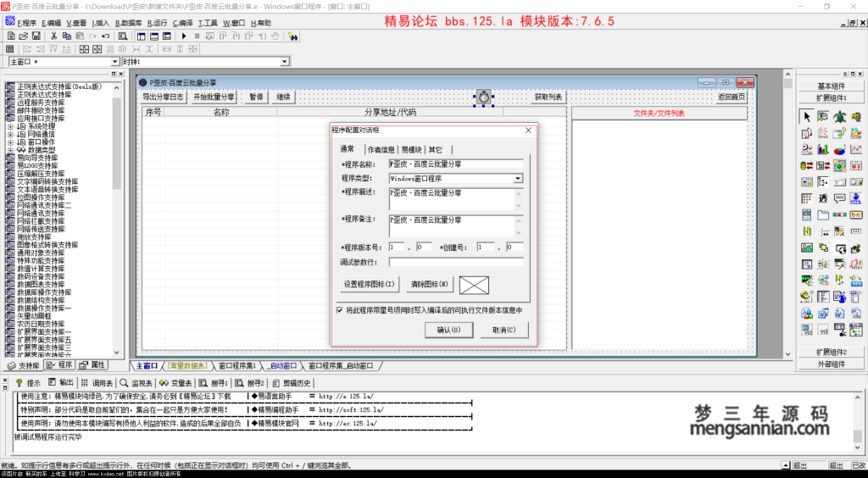Select the speech bubble tip component icon
This screenshot has width=868, height=478.
pos(840,198)
